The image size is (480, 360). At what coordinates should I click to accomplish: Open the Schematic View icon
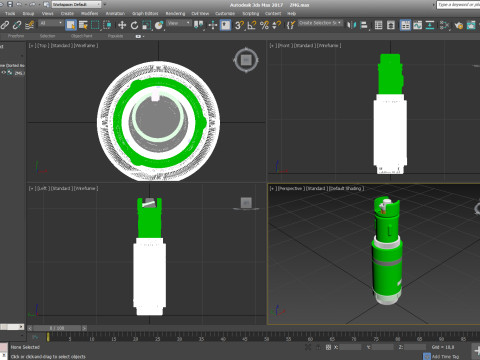[x=430, y=25]
